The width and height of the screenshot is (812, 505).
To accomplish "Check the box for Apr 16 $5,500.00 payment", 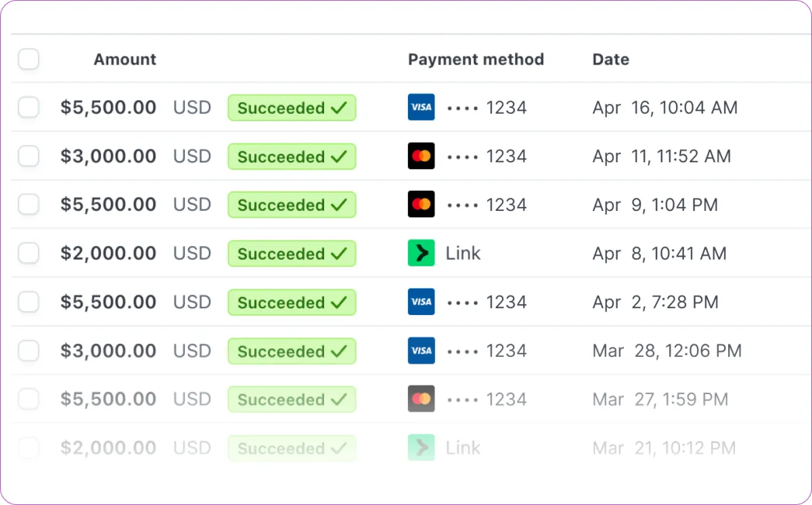I will [28, 107].
